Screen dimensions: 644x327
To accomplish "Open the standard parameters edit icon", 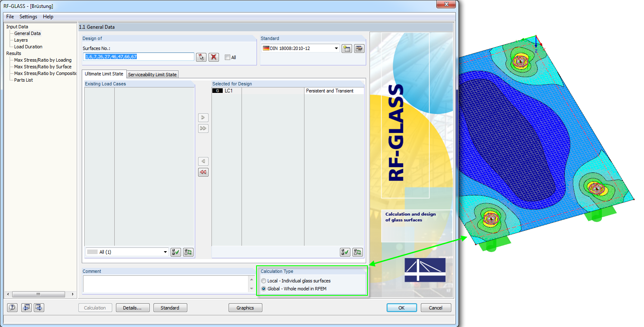I will (x=359, y=48).
